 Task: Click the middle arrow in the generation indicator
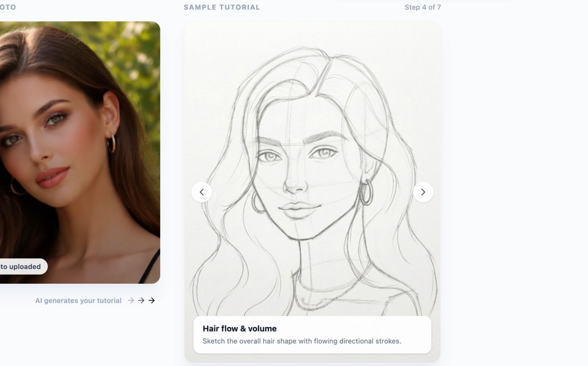tap(141, 300)
